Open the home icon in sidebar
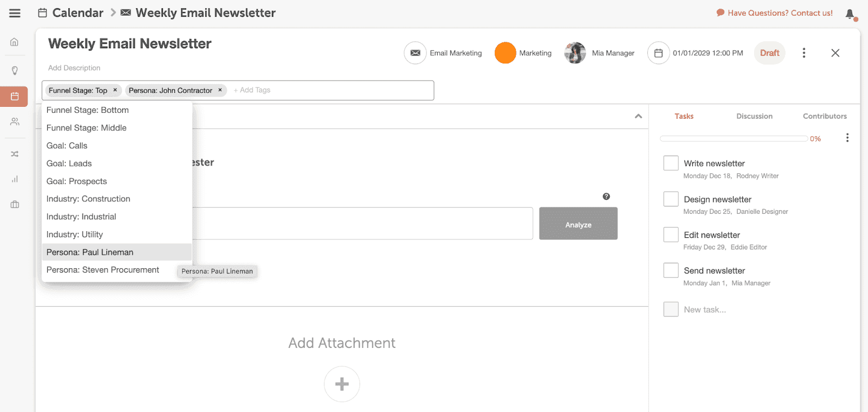The height and width of the screenshot is (412, 868). (15, 42)
